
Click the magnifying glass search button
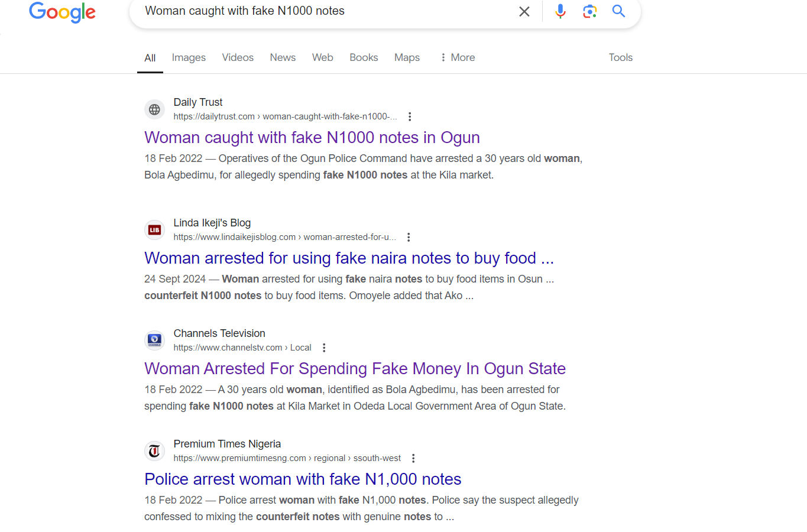pyautogui.click(x=618, y=11)
